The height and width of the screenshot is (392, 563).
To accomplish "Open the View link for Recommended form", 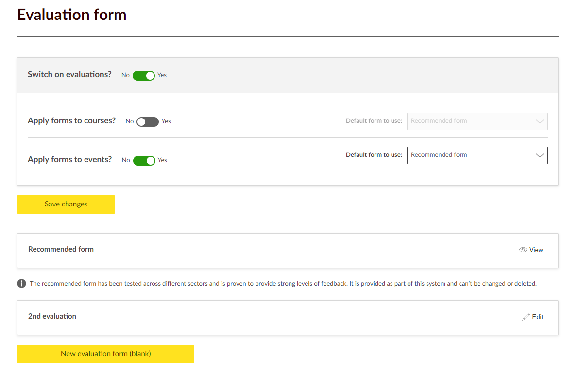I will click(x=536, y=250).
